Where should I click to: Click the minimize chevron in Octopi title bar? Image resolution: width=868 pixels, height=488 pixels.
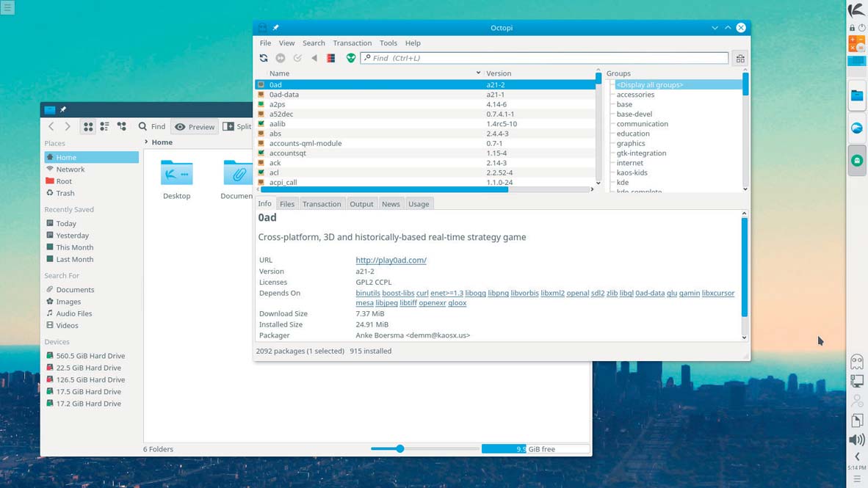pyautogui.click(x=715, y=28)
